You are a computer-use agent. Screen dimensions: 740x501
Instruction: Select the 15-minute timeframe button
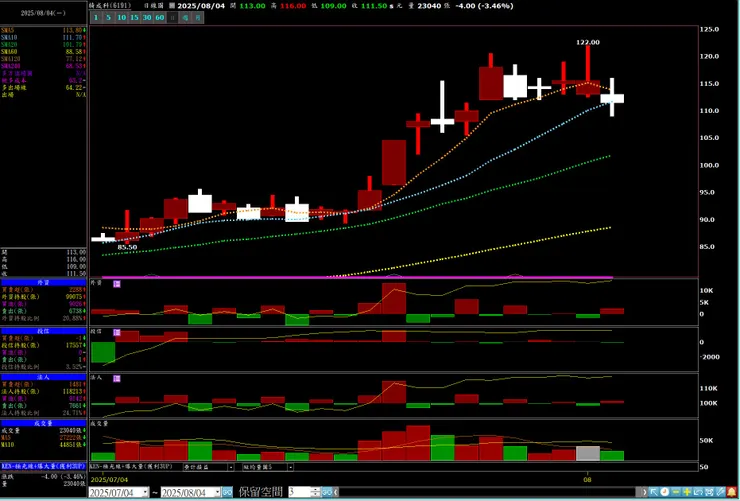[135, 17]
